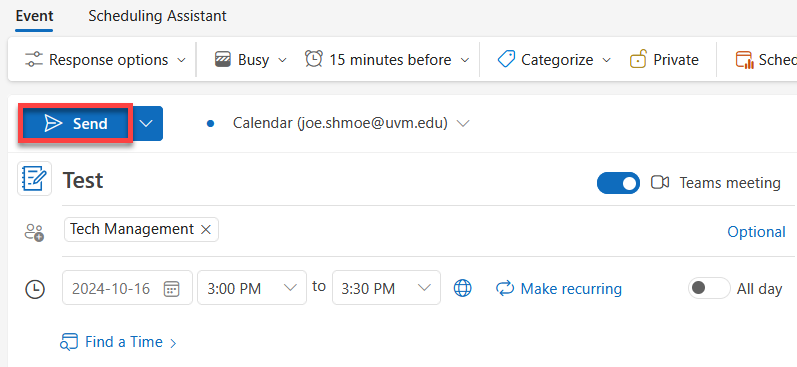Image resolution: width=797 pixels, height=367 pixels.
Task: Click the Scheduling poll icon
Action: click(x=744, y=59)
